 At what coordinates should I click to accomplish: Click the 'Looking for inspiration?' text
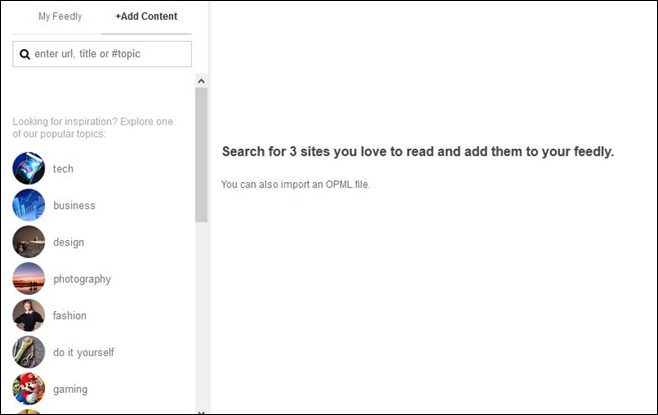coord(92,128)
